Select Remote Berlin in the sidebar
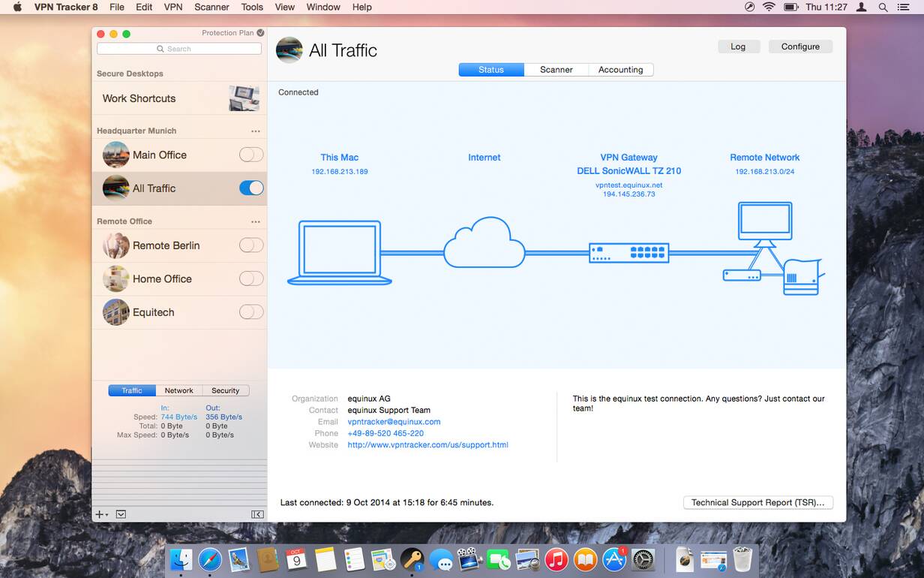This screenshot has height=578, width=924. [x=179, y=245]
